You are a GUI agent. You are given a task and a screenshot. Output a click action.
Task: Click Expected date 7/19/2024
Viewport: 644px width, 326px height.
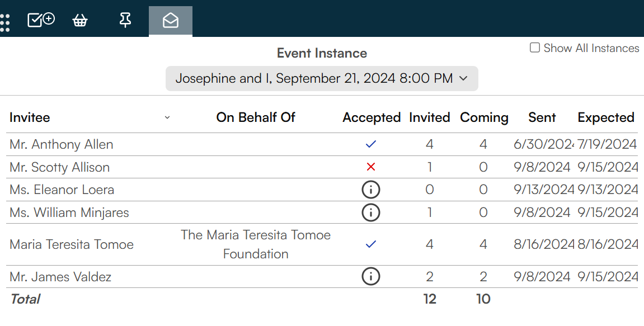coord(607,144)
